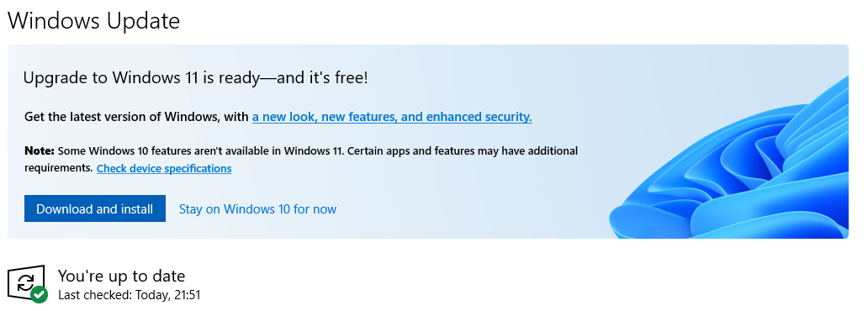Click the Download and install button
The height and width of the screenshot is (311, 868).
(x=95, y=208)
